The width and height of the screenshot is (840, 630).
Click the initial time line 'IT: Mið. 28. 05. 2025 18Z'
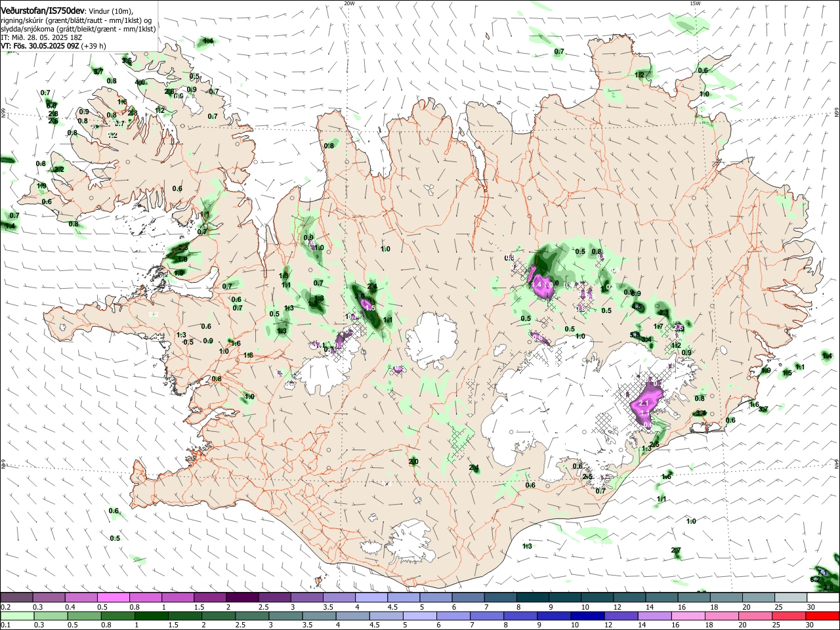tap(40, 37)
